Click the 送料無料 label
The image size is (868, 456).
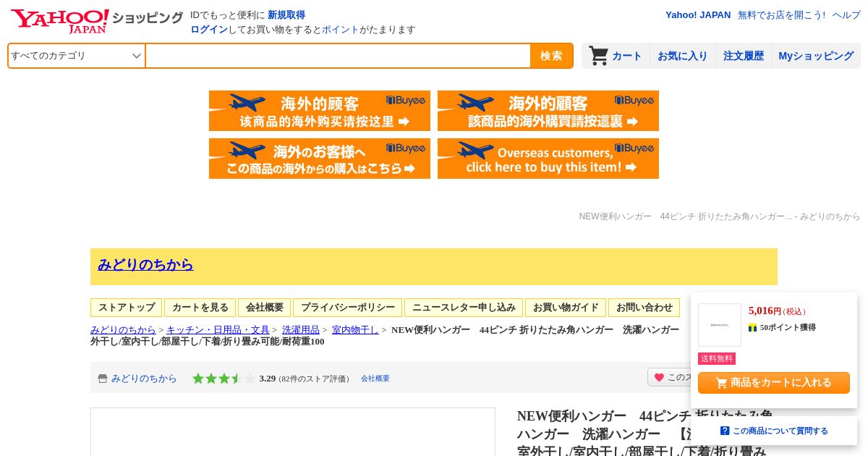(x=717, y=359)
